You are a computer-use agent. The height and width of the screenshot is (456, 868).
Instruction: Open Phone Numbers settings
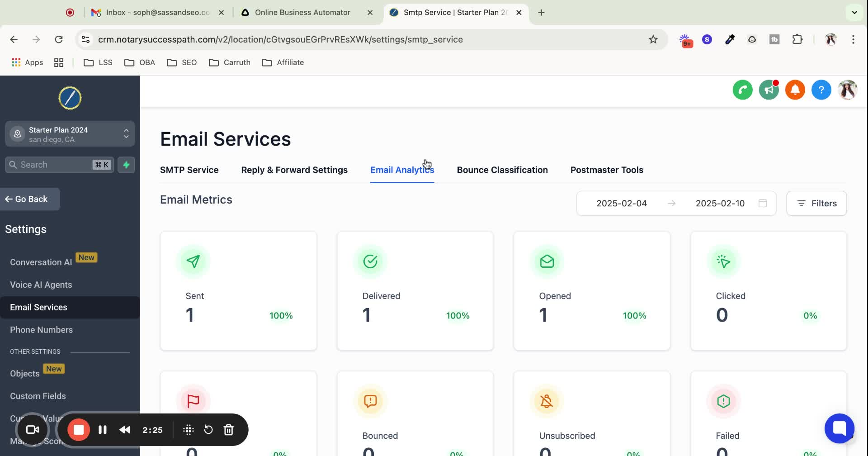coord(41,330)
